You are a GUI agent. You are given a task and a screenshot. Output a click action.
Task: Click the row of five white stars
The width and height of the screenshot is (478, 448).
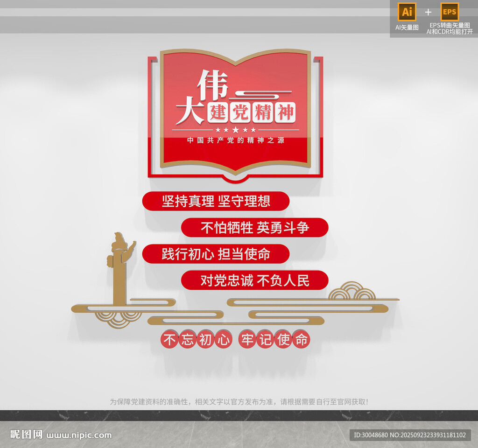[236, 130]
